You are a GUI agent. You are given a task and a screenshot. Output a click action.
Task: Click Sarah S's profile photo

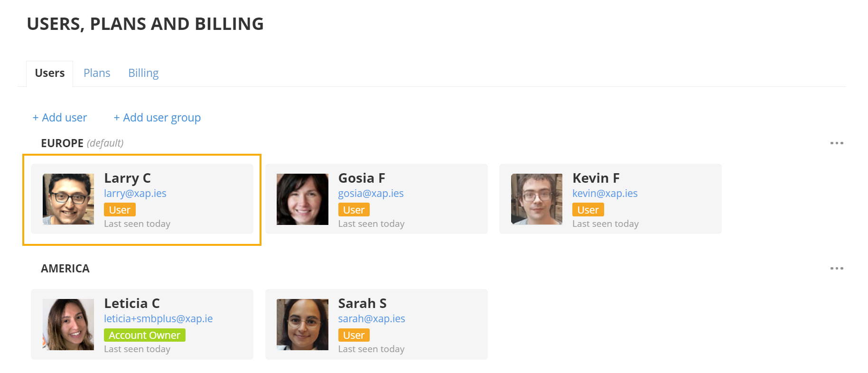(302, 324)
